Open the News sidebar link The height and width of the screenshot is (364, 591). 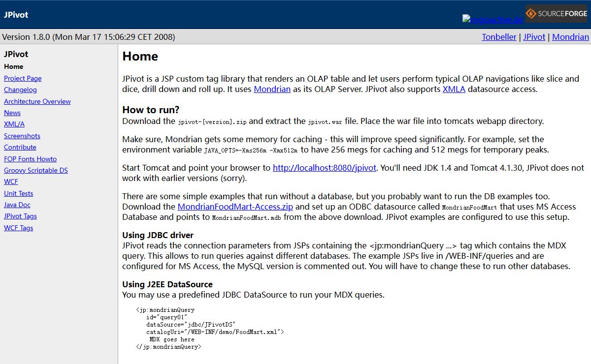[12, 113]
